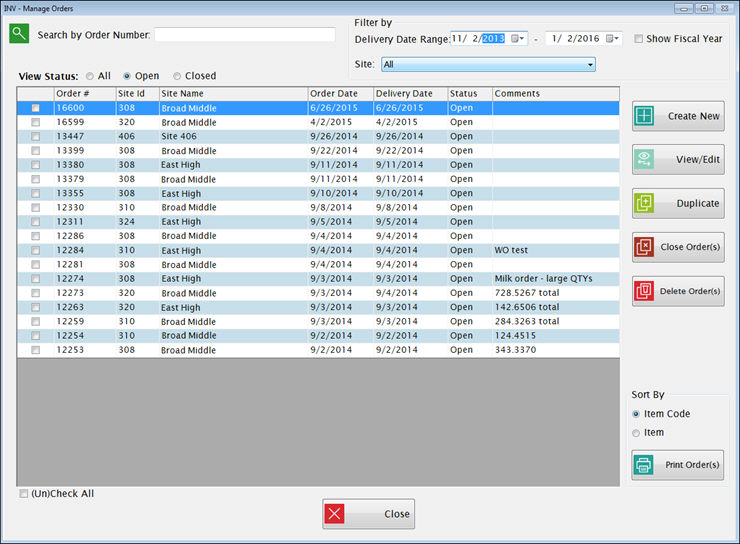Click the red X Close icon

[336, 514]
